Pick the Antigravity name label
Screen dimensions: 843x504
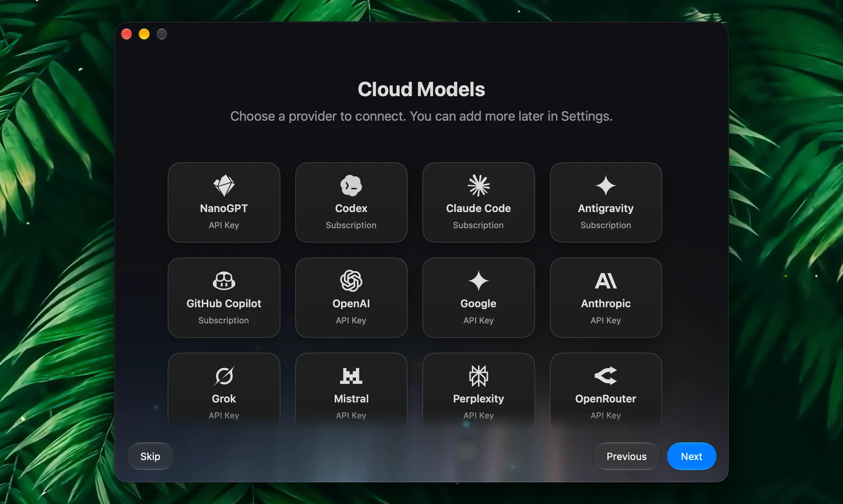pos(606,208)
